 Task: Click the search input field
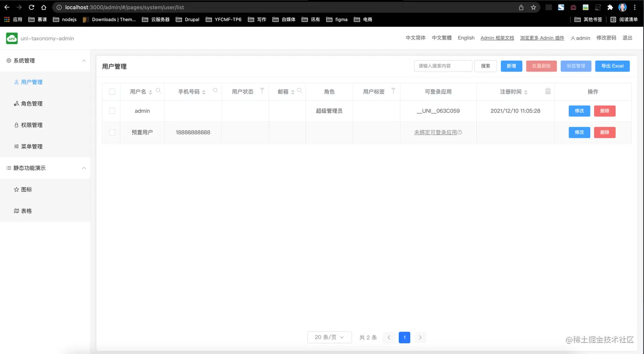443,66
